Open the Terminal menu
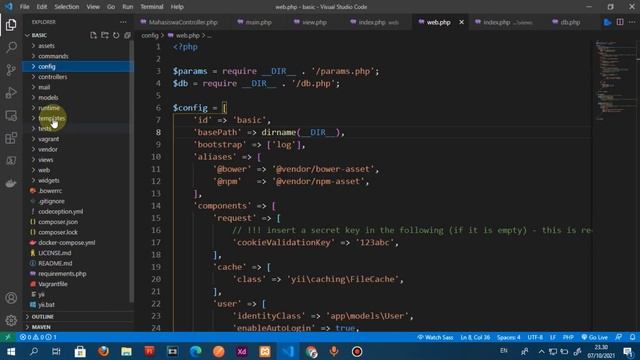 click(151, 7)
